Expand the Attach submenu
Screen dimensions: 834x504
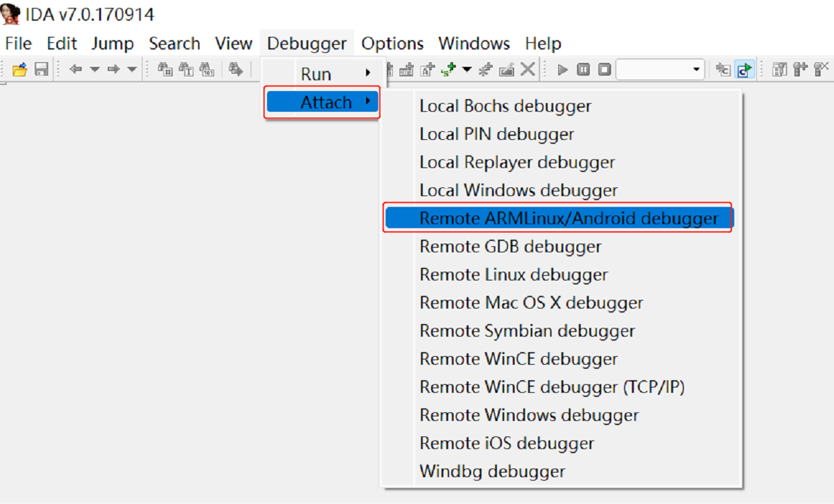(x=323, y=102)
